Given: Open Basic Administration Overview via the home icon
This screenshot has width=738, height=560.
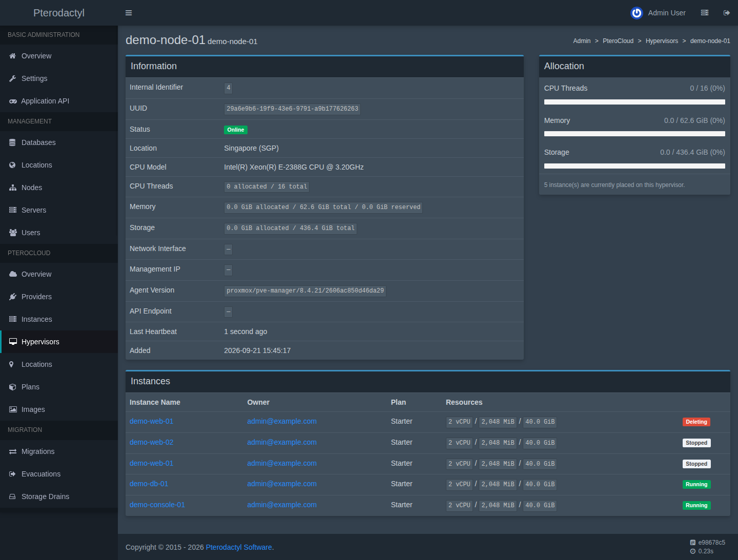Looking at the screenshot, I should (x=13, y=56).
